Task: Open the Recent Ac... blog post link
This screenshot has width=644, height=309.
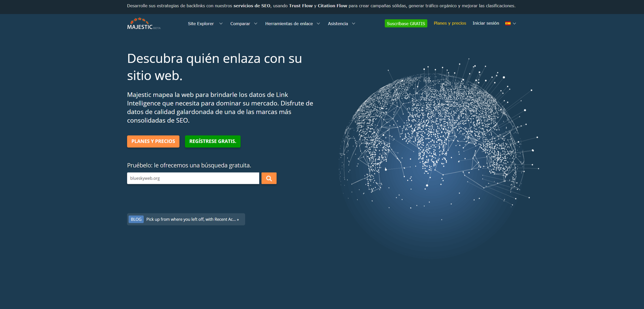Action: [x=193, y=219]
